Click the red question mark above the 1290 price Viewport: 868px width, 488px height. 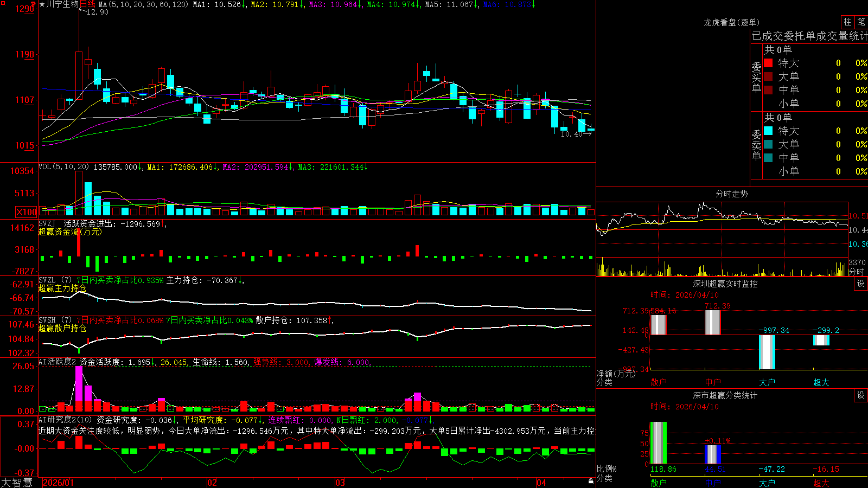tap(34, 4)
